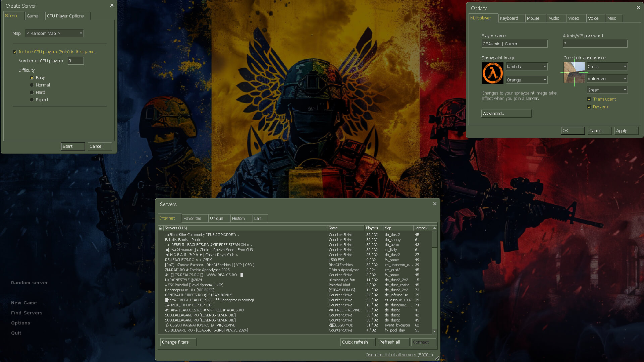Uncheck the Dynamic crosshair option

click(589, 107)
